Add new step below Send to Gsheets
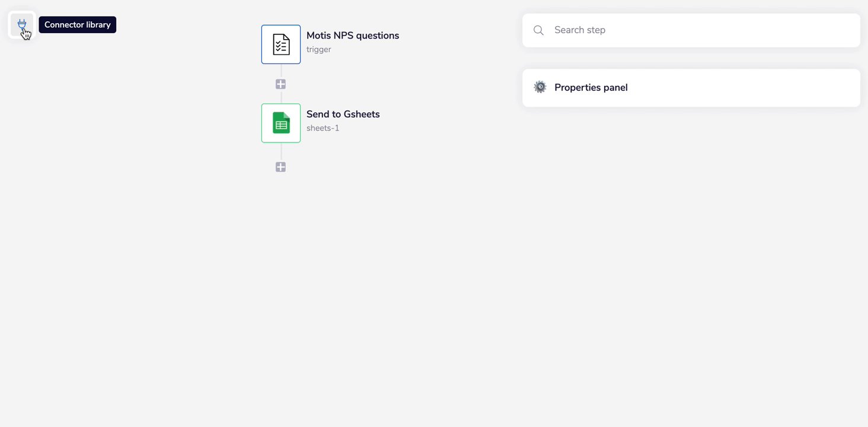This screenshot has width=868, height=427. [281, 167]
